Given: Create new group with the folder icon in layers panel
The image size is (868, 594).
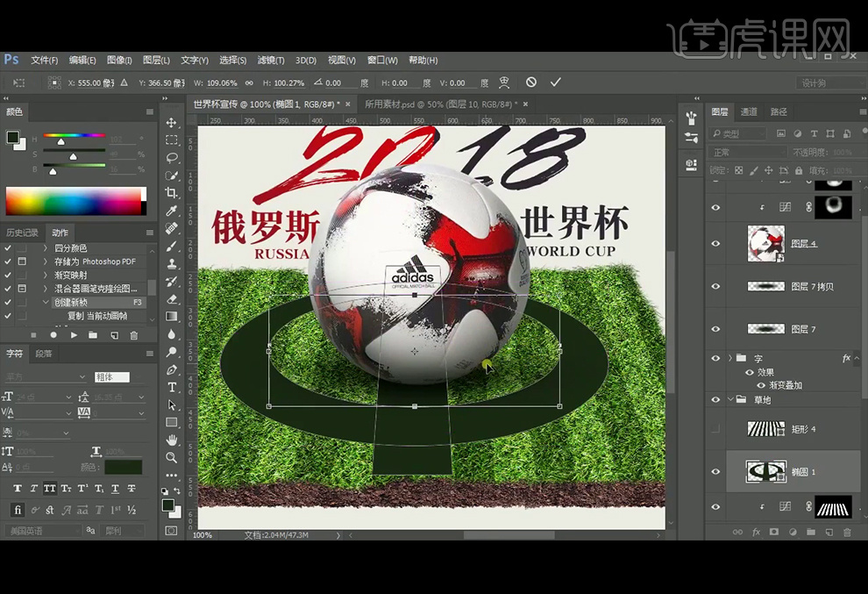Looking at the screenshot, I should click(810, 533).
